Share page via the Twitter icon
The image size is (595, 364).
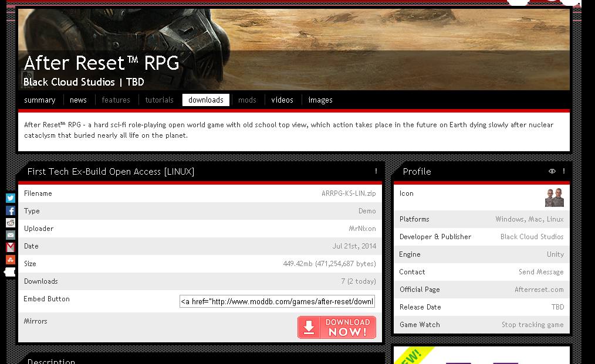click(10, 198)
